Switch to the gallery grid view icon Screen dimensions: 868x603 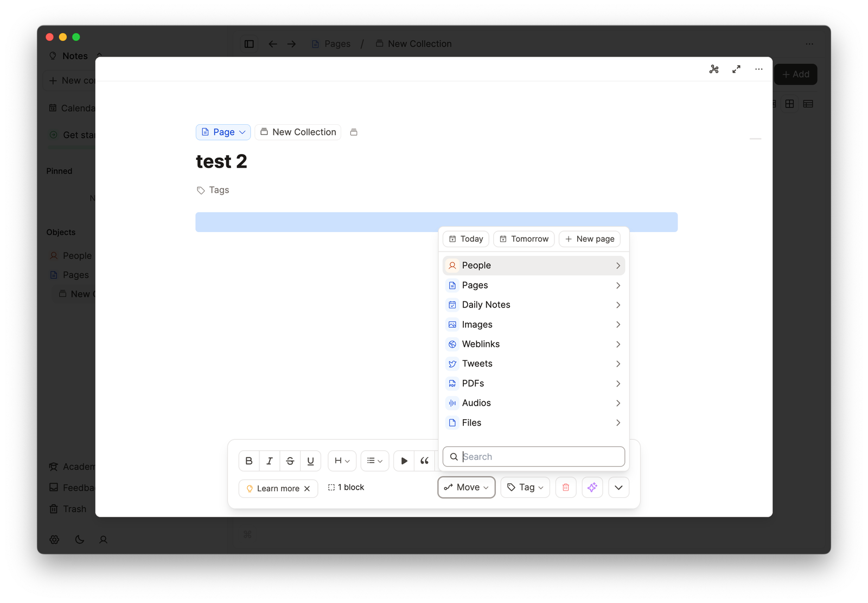(790, 104)
